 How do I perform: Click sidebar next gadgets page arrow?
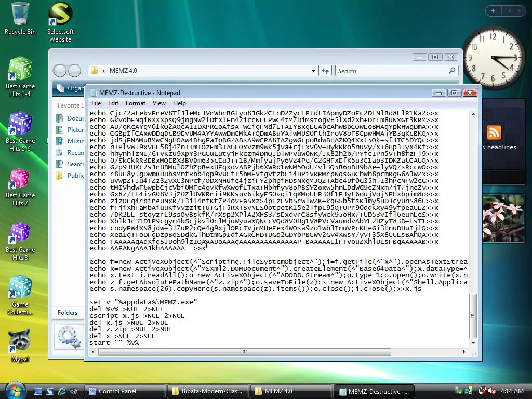(519, 11)
